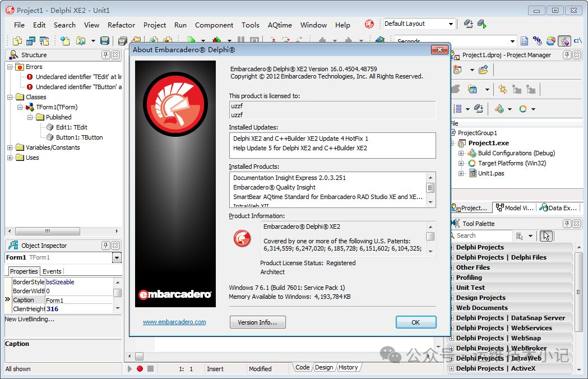Click the pie chart icon in AQtime toolbar

pos(551,40)
